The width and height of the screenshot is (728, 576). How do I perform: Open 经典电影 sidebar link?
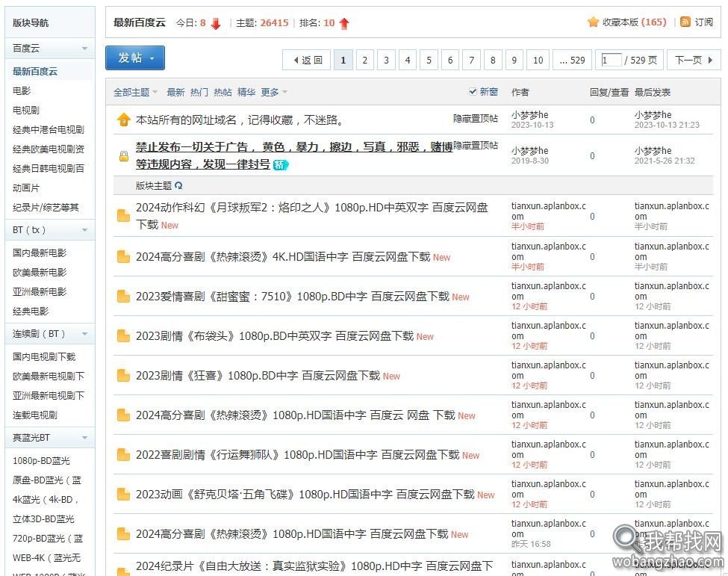[x=31, y=312]
